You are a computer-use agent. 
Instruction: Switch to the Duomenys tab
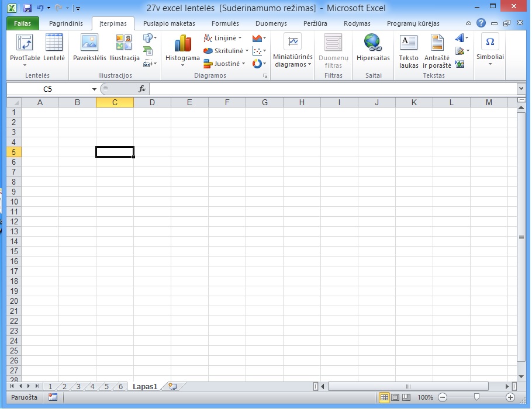tap(271, 24)
